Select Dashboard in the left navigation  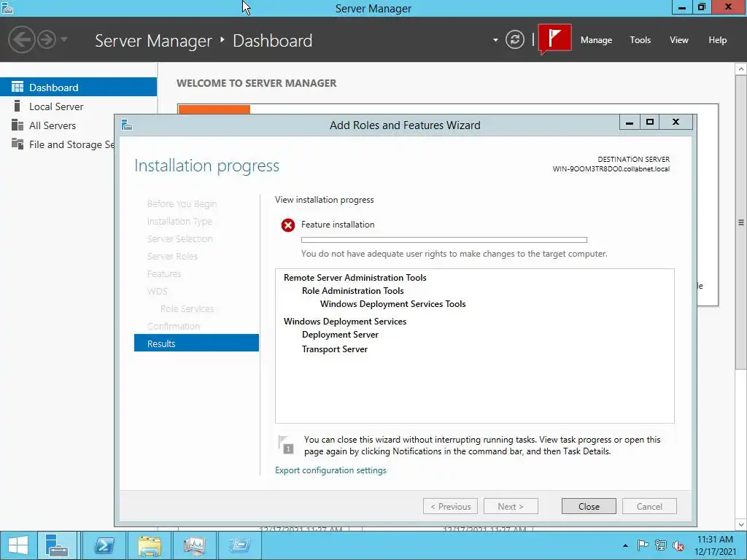click(78, 87)
